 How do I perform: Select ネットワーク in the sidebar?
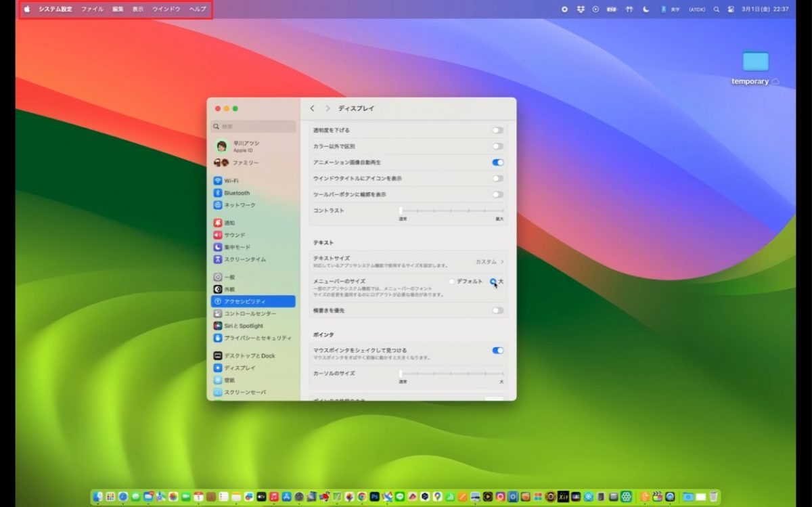click(x=253, y=205)
